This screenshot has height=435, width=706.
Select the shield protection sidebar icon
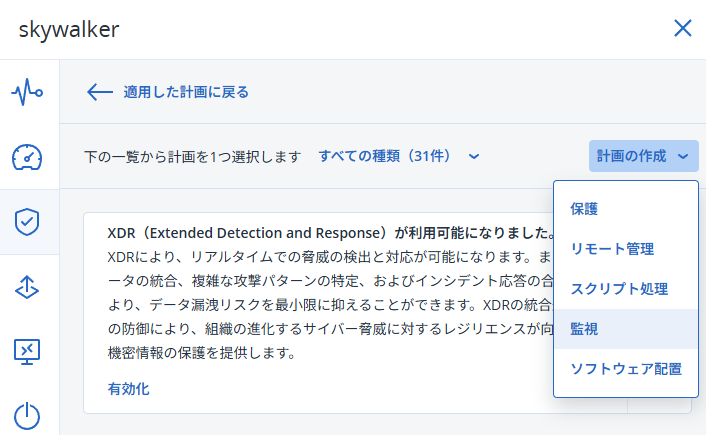click(27, 222)
